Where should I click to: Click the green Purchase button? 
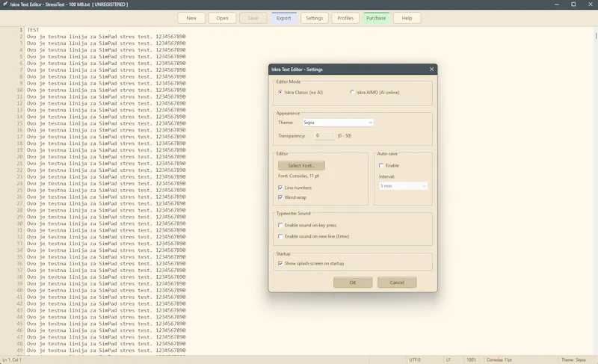(376, 18)
